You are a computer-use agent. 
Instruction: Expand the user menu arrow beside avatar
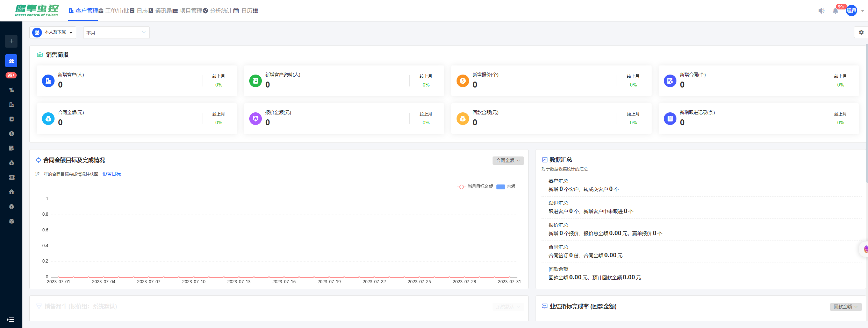click(862, 11)
